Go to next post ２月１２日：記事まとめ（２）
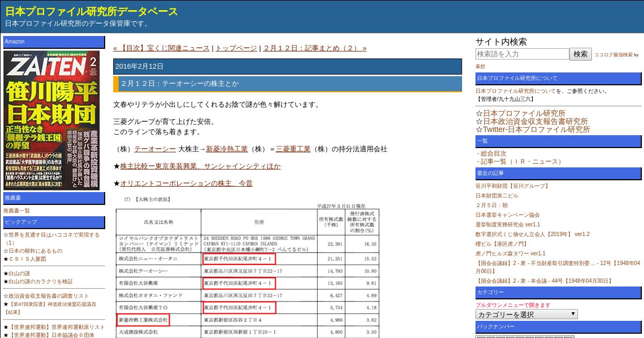This screenshot has width=644, height=338. (x=315, y=48)
